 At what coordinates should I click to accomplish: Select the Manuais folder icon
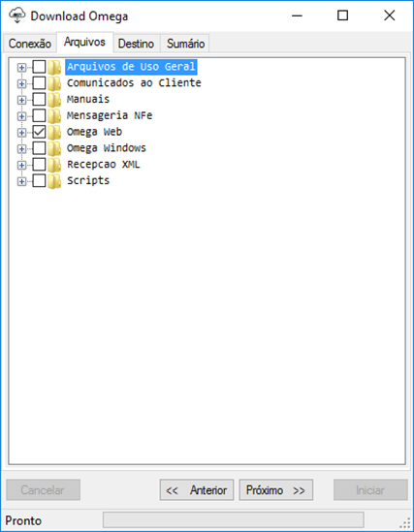point(54,100)
